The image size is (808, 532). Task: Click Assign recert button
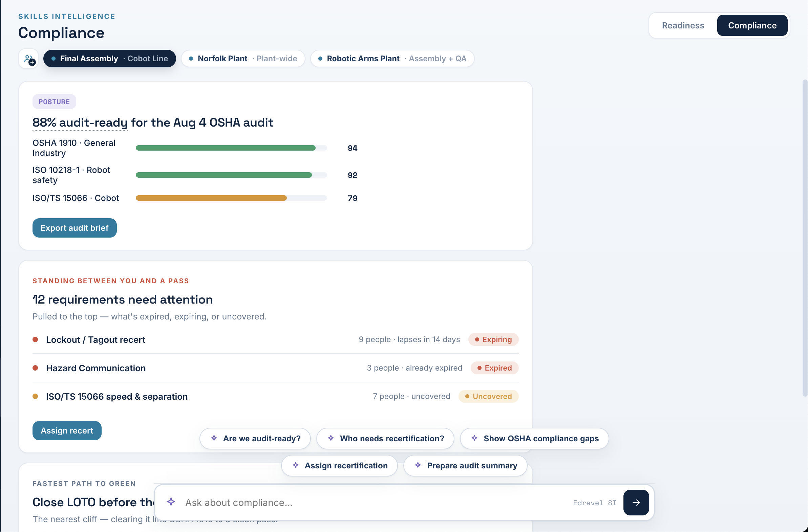pos(67,430)
